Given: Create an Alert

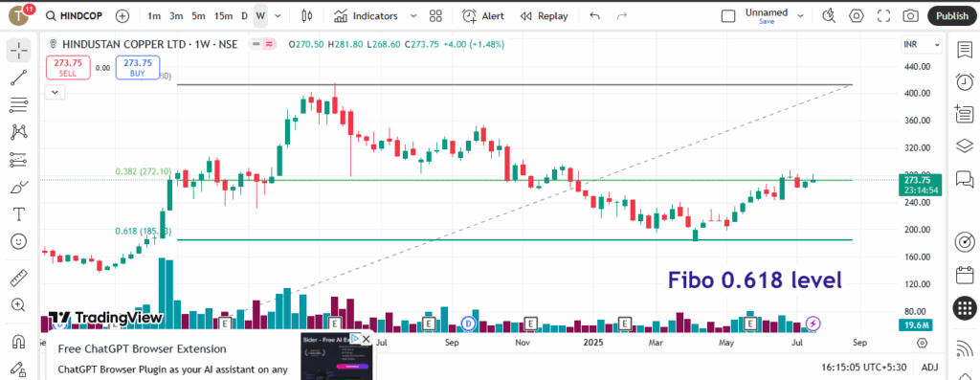Looking at the screenshot, I should coord(483,16).
